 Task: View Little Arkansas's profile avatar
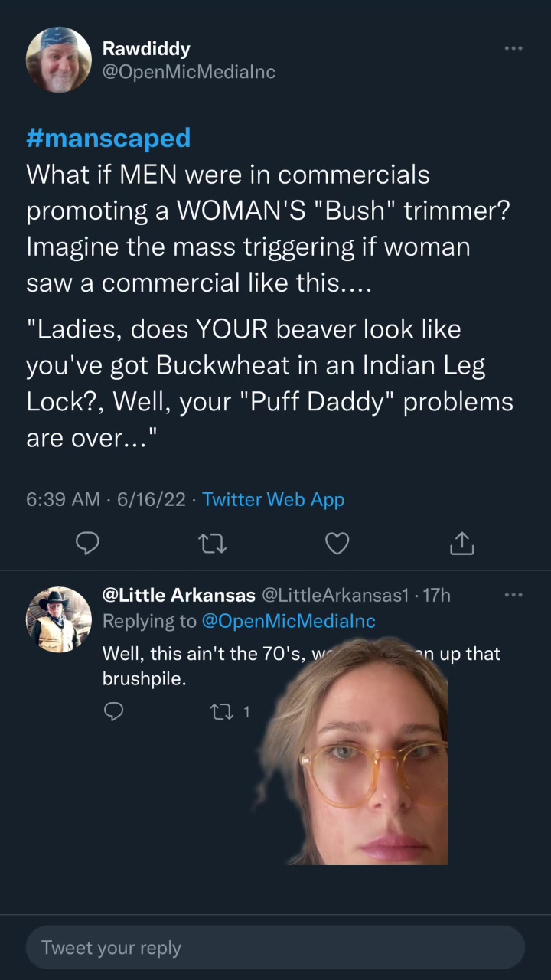58,619
